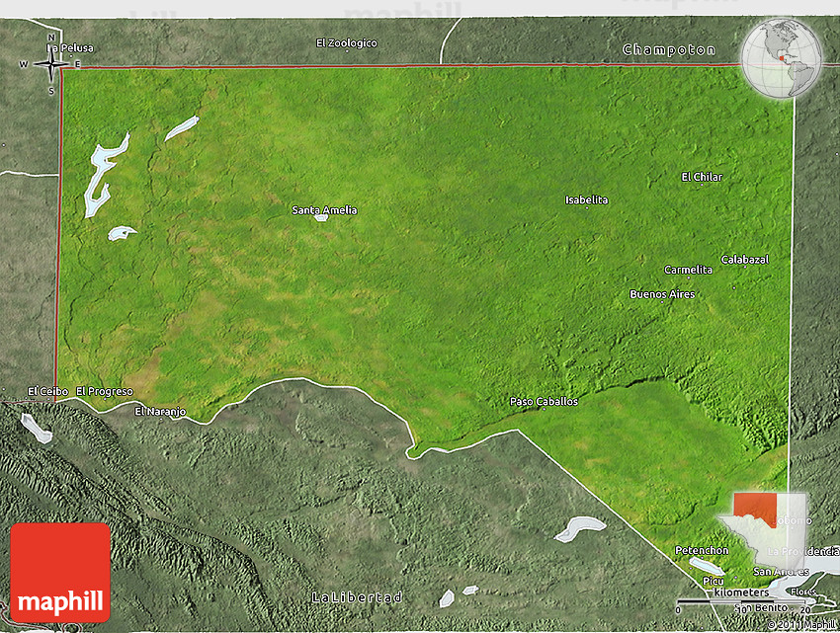
Task: Click the globe locator icon
Action: point(782,58)
